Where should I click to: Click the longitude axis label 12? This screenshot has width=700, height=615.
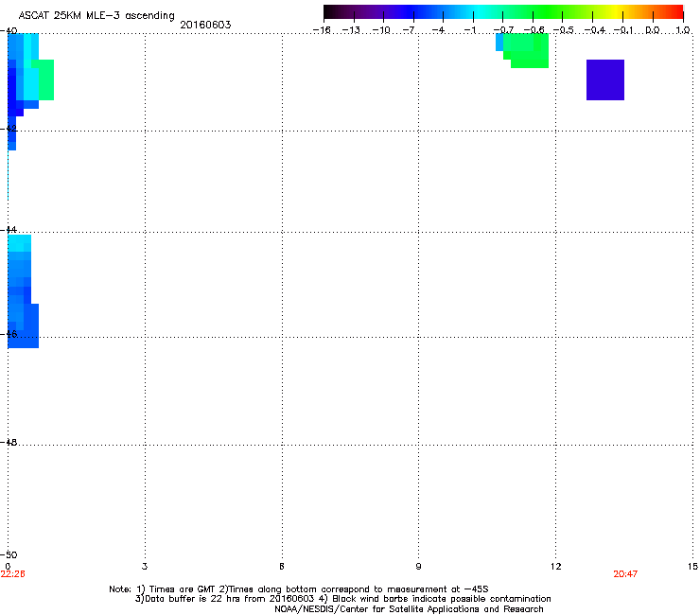click(556, 567)
